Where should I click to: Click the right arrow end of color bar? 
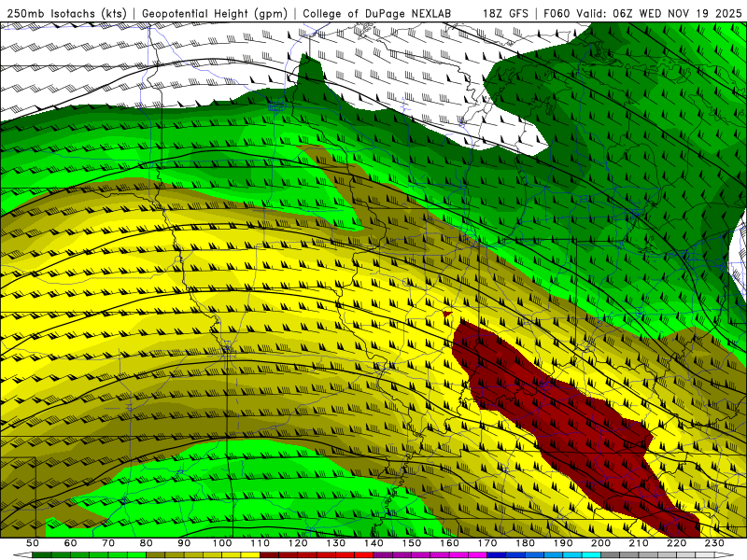click(x=725, y=555)
